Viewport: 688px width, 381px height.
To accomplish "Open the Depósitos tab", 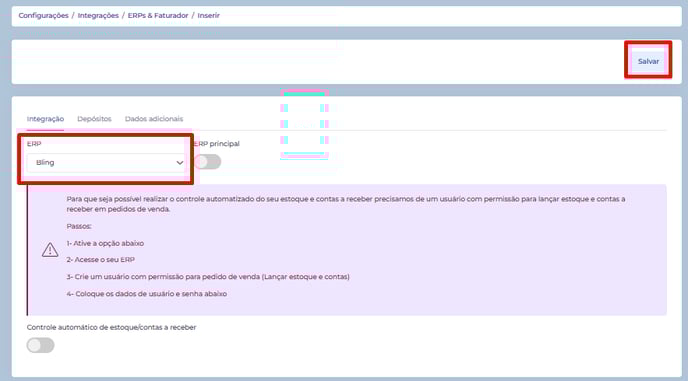I will (94, 119).
